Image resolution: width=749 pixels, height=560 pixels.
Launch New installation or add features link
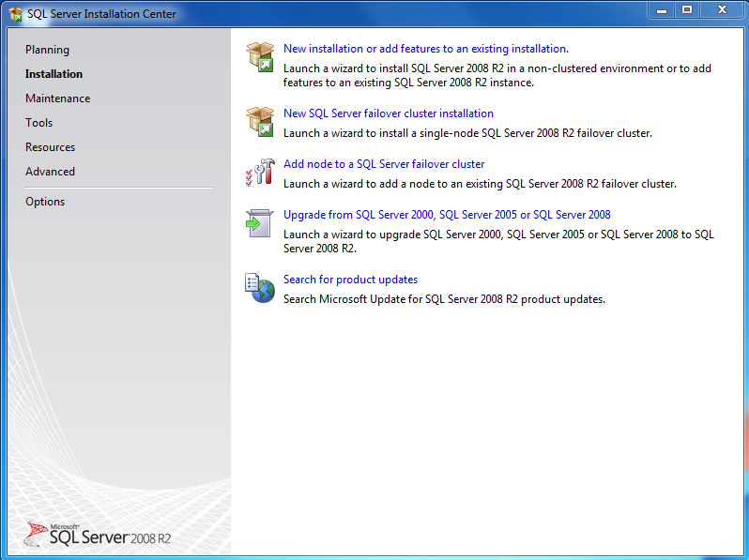click(x=426, y=49)
